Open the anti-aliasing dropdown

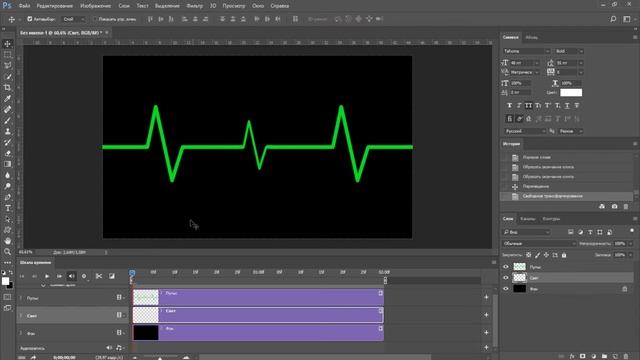pos(571,131)
